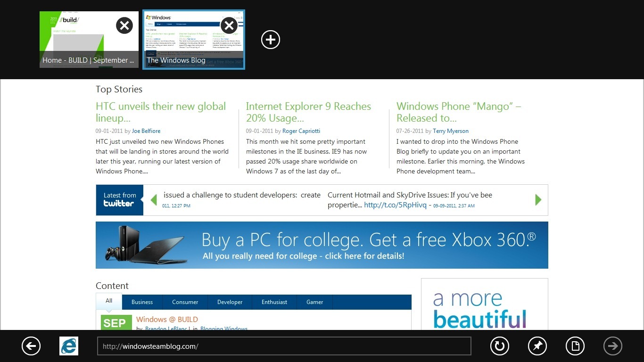Select the Consumer content tab
Screen dimensions: 644x362
coord(185,302)
